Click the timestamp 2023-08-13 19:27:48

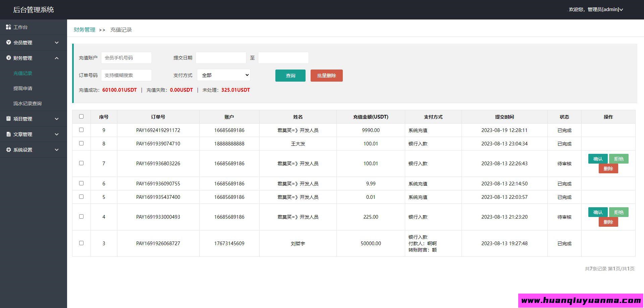tap(504, 244)
